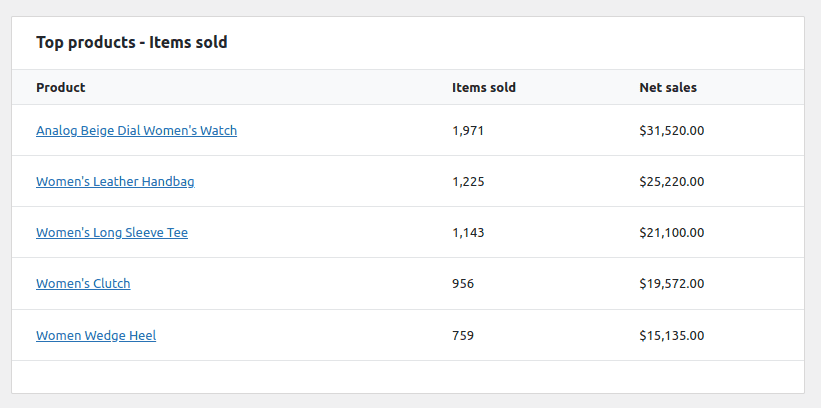Viewport: 821px width, 408px height.
Task: Select the 1,225 items sold cell
Action: [468, 182]
